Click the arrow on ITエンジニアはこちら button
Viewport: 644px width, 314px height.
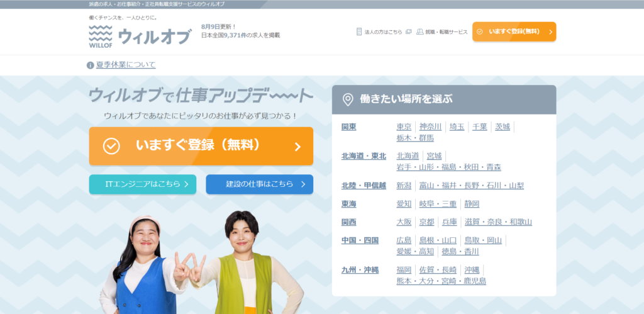point(186,184)
